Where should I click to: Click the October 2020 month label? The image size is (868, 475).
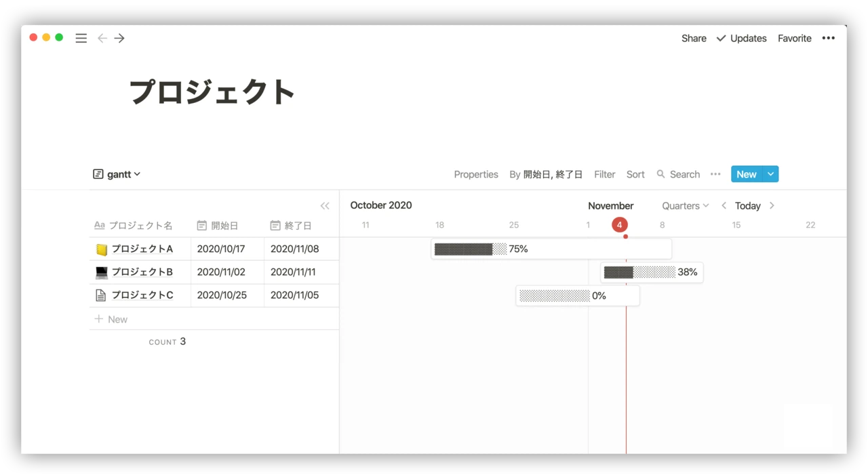click(381, 205)
